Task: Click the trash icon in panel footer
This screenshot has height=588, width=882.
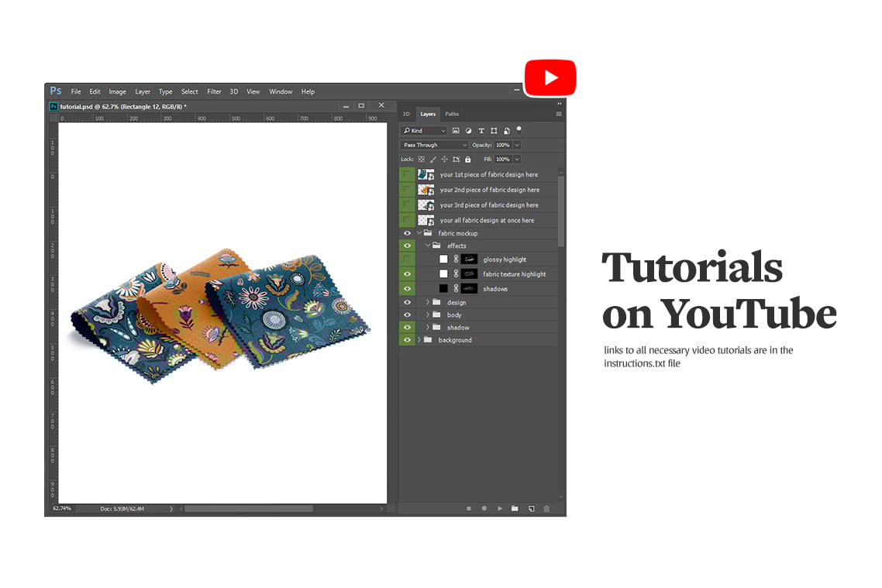Action: (546, 508)
